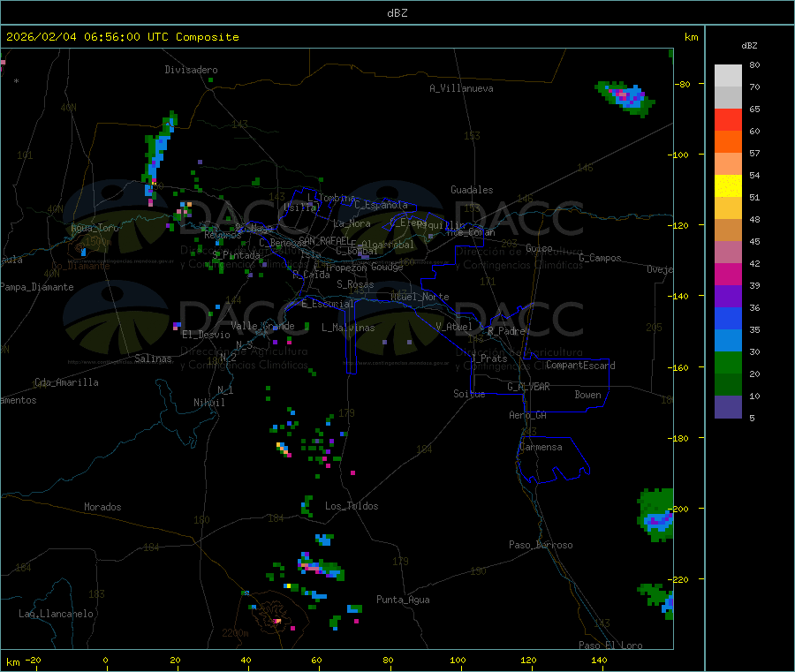Image resolution: width=795 pixels, height=672 pixels.
Task: Select the 'S_Pintada' location label
Action: [236, 255]
